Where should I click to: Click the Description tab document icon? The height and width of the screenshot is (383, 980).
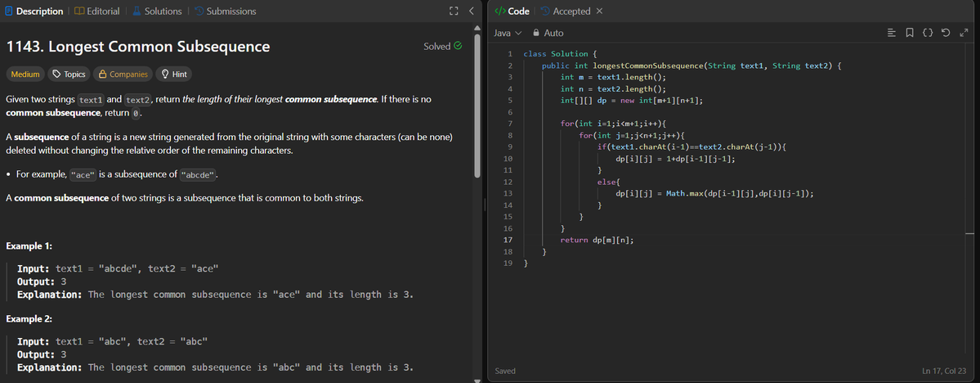9,11
